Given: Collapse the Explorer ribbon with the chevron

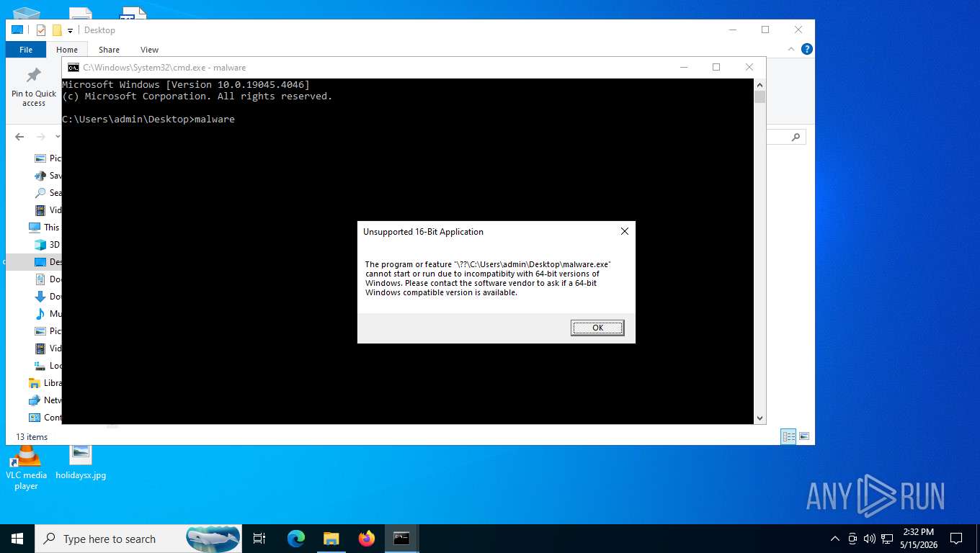Looking at the screenshot, I should 792,49.
